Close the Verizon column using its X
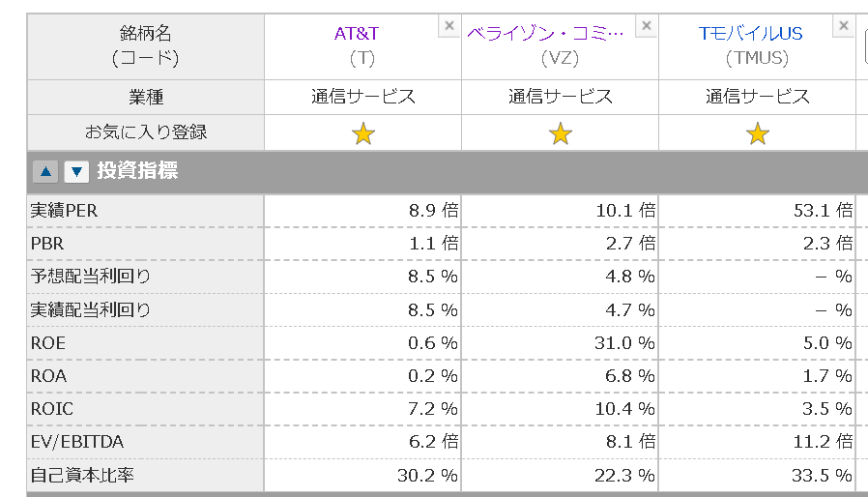 click(x=647, y=26)
